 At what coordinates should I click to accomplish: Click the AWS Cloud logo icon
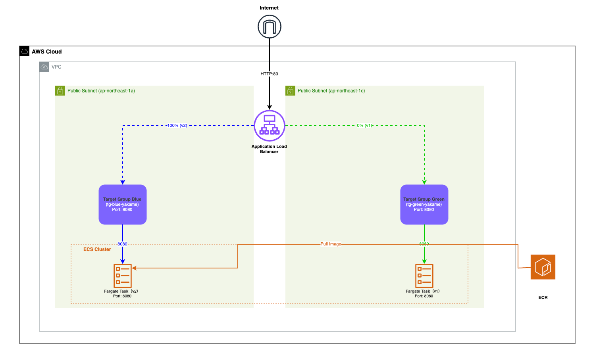[x=25, y=51]
